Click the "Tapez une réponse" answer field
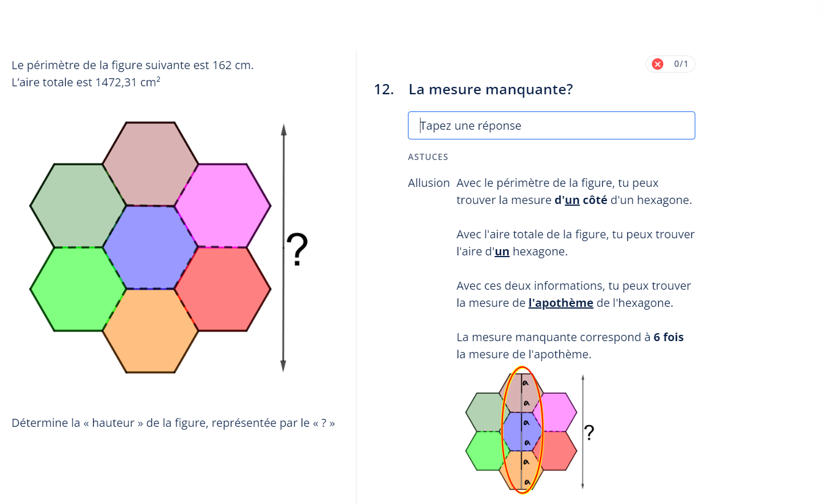 click(x=551, y=126)
